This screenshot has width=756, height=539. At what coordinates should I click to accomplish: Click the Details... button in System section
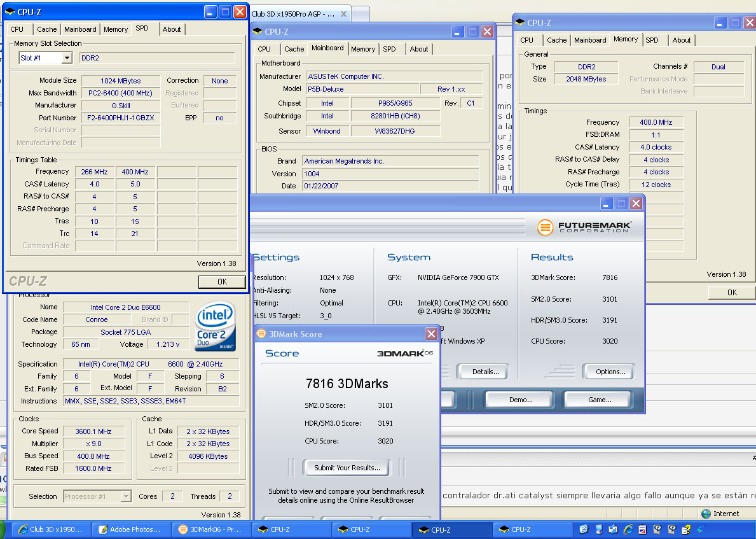click(x=485, y=372)
